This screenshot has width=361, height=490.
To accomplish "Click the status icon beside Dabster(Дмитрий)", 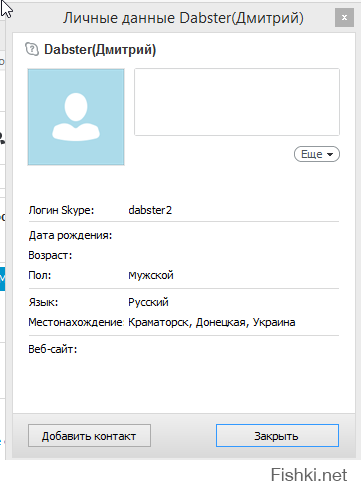I will 32,49.
